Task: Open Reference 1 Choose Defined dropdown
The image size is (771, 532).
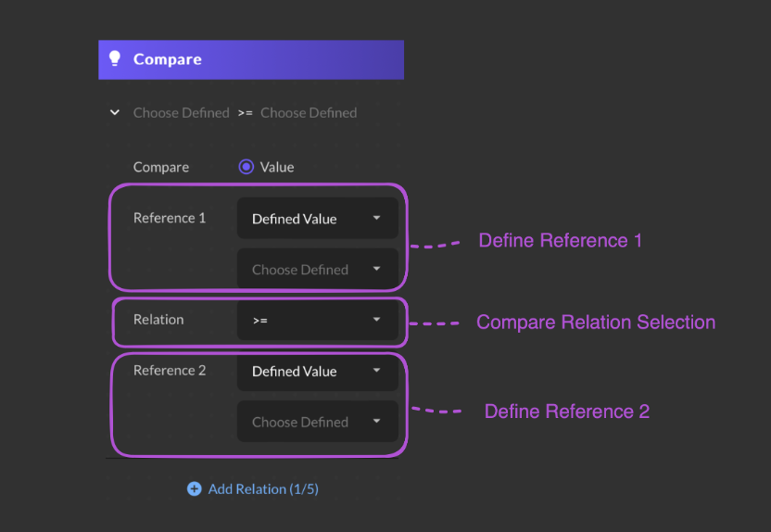Action: coord(318,270)
